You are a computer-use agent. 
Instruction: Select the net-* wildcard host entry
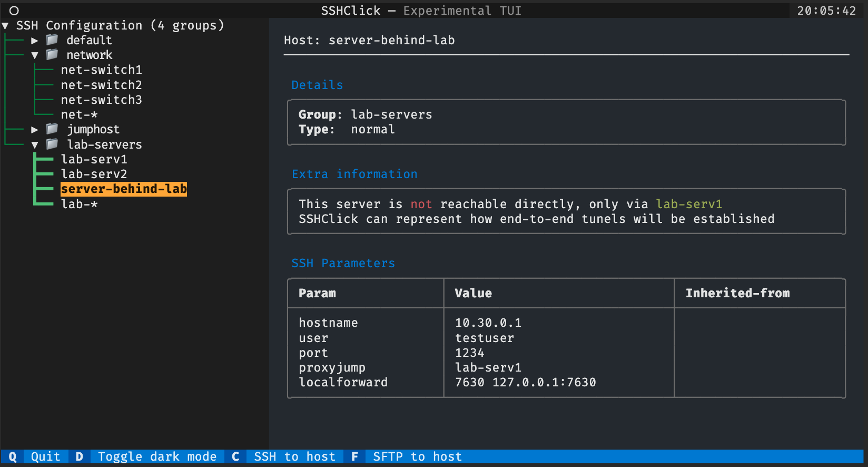coord(79,115)
